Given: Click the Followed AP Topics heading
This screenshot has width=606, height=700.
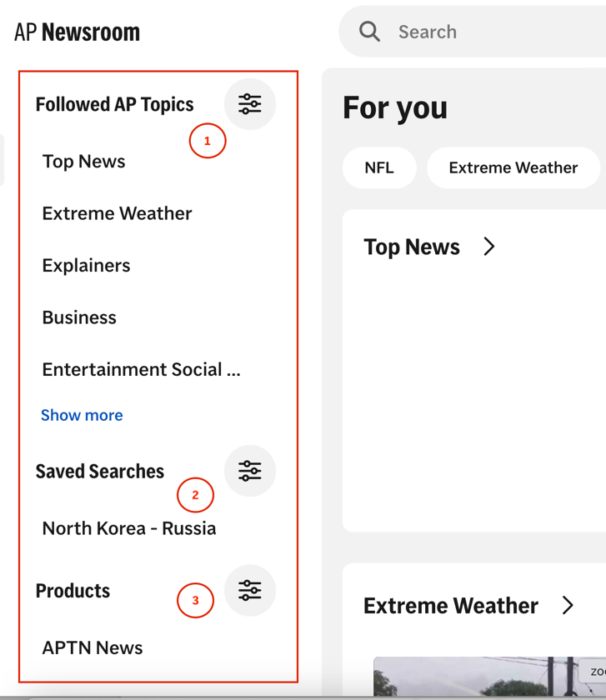Looking at the screenshot, I should coord(115,104).
